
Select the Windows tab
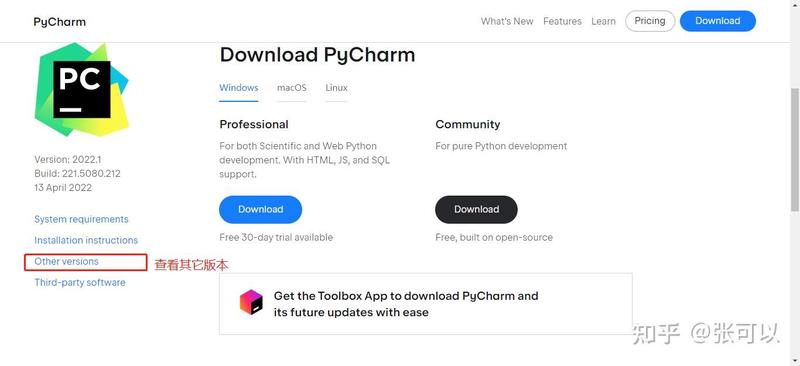239,88
